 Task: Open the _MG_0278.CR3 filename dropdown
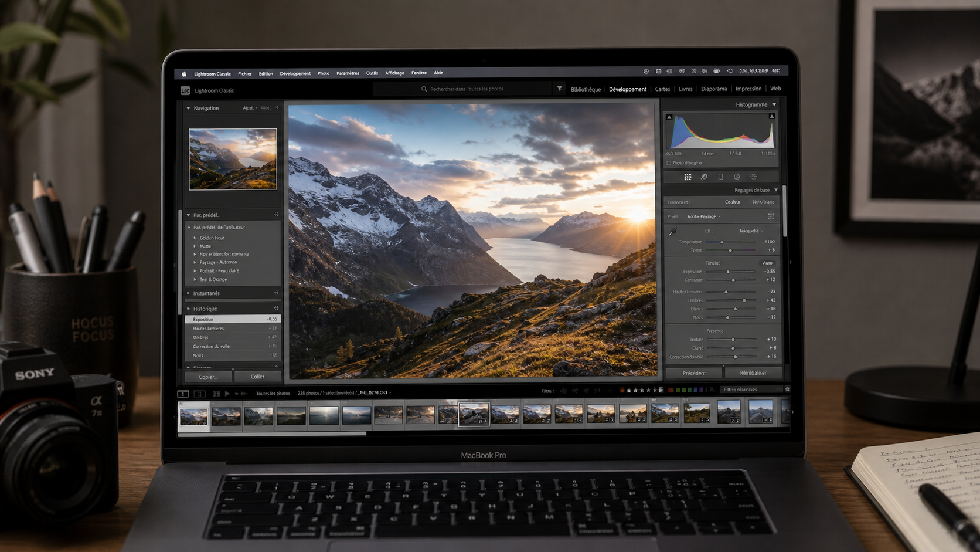coord(375,393)
